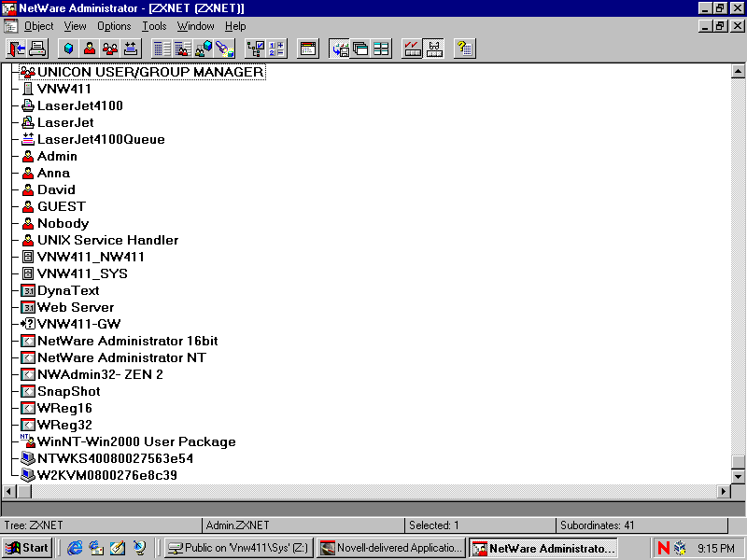Image resolution: width=747 pixels, height=560 pixels.
Task: Open the Object menu
Action: (x=38, y=26)
